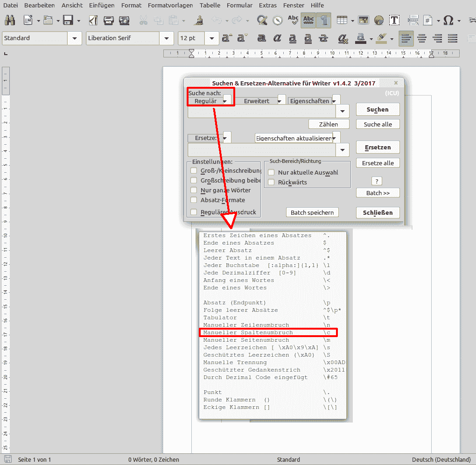Enable Absatz-Formate checkbox
Viewport: 476px width, 465px height.
(194, 200)
